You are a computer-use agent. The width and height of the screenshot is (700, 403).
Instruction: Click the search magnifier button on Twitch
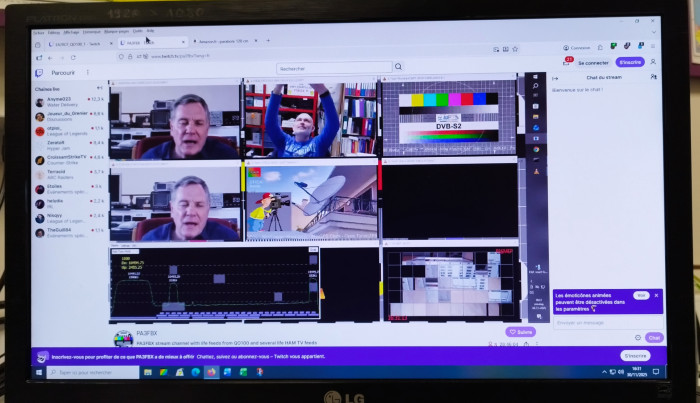(x=398, y=67)
